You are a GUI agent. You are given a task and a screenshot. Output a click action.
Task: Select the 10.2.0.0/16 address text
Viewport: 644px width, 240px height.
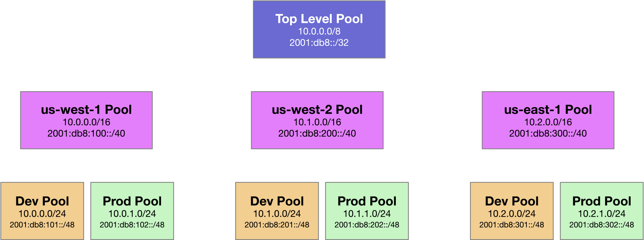548,122
